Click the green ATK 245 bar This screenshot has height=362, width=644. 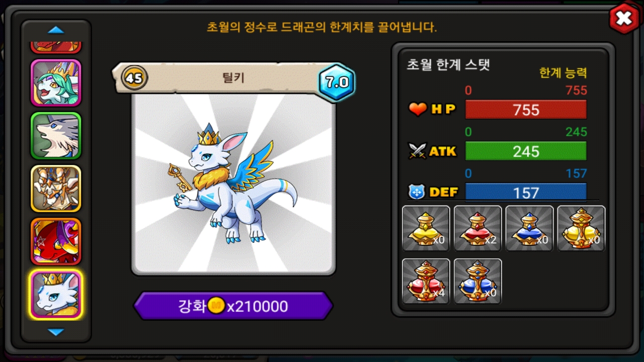(526, 151)
